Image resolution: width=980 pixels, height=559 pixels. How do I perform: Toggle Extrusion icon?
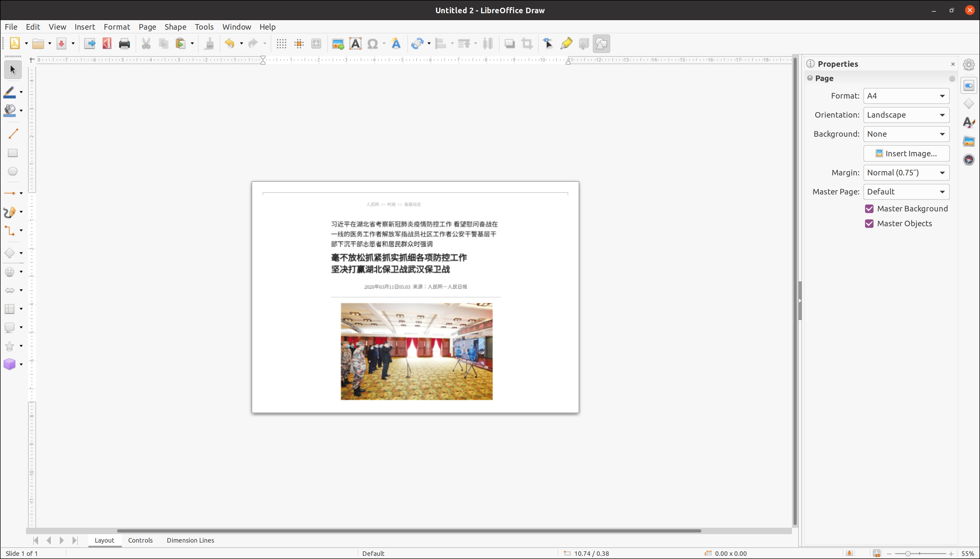(x=583, y=43)
